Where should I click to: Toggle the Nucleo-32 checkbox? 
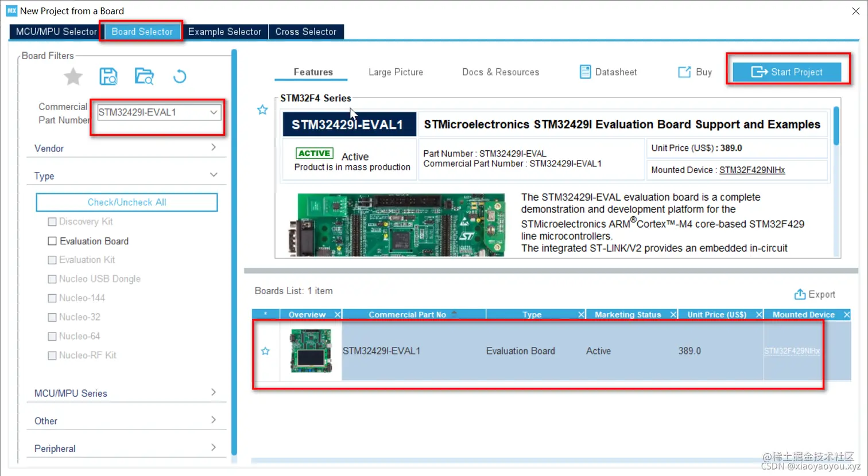tap(52, 317)
